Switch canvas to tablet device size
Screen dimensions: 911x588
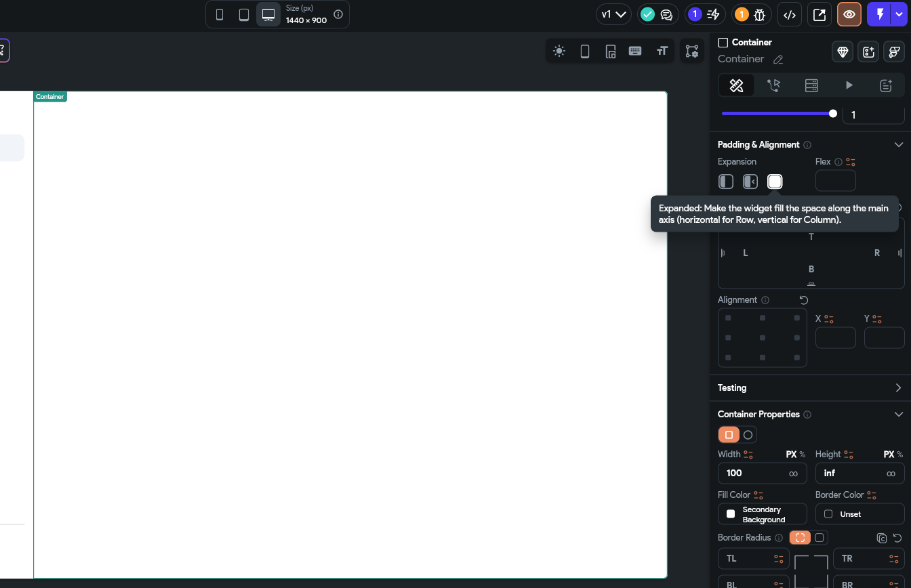tap(244, 14)
